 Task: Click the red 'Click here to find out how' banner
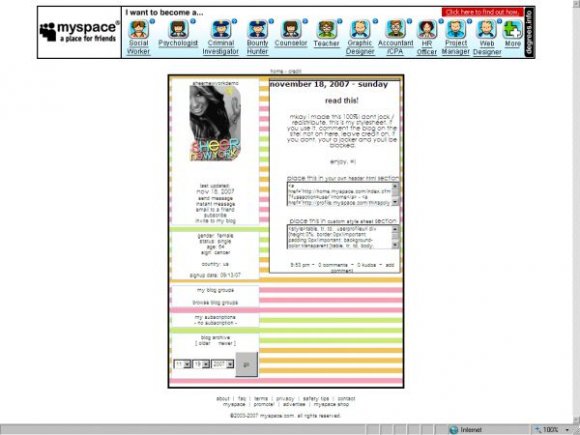(x=482, y=12)
